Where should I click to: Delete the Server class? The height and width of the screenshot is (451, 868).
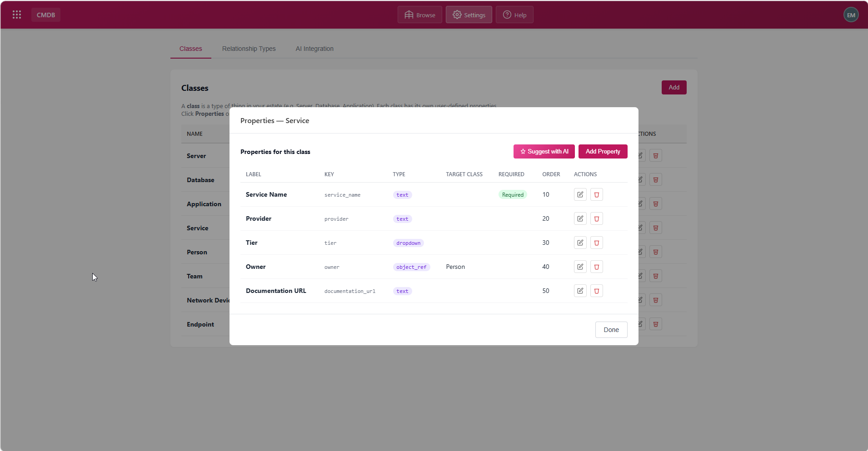coord(656,155)
